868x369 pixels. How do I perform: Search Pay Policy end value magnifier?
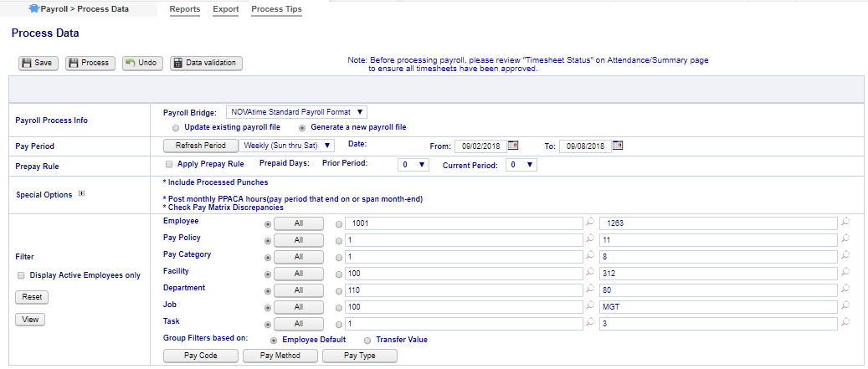tap(845, 238)
